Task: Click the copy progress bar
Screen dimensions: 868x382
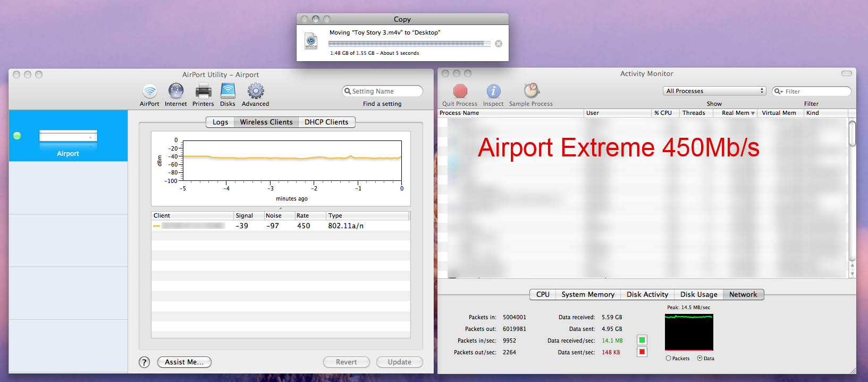Action: point(409,44)
